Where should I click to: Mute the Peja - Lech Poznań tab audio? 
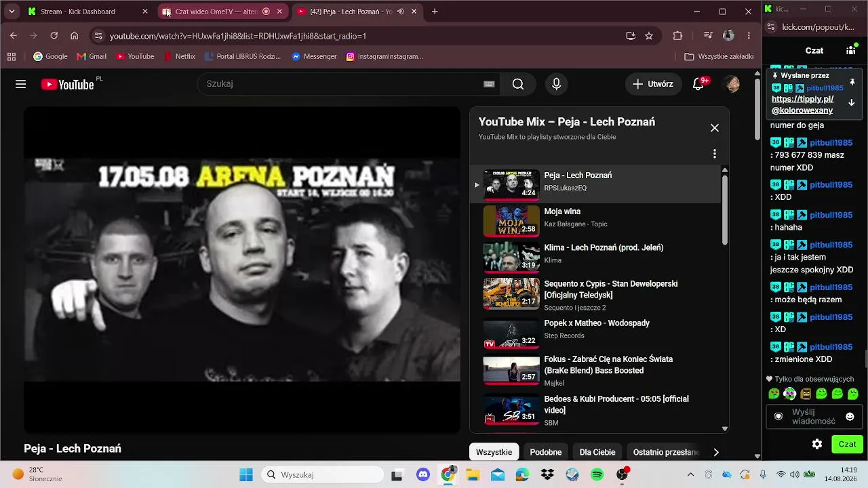click(401, 12)
